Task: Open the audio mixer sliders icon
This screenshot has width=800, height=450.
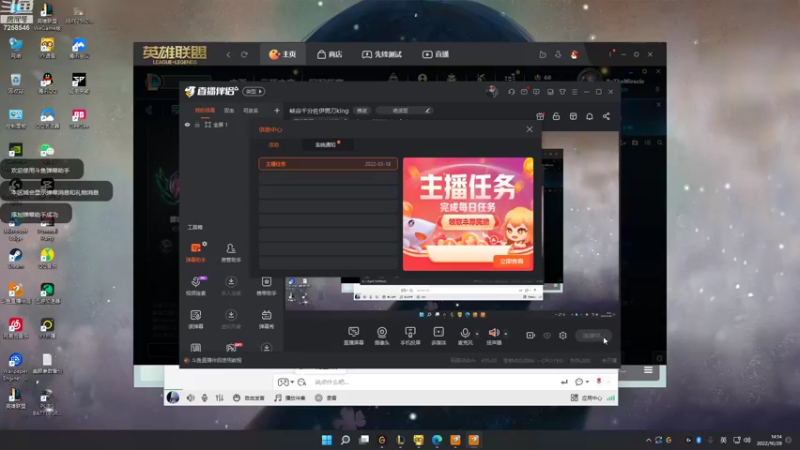Action: point(219,397)
